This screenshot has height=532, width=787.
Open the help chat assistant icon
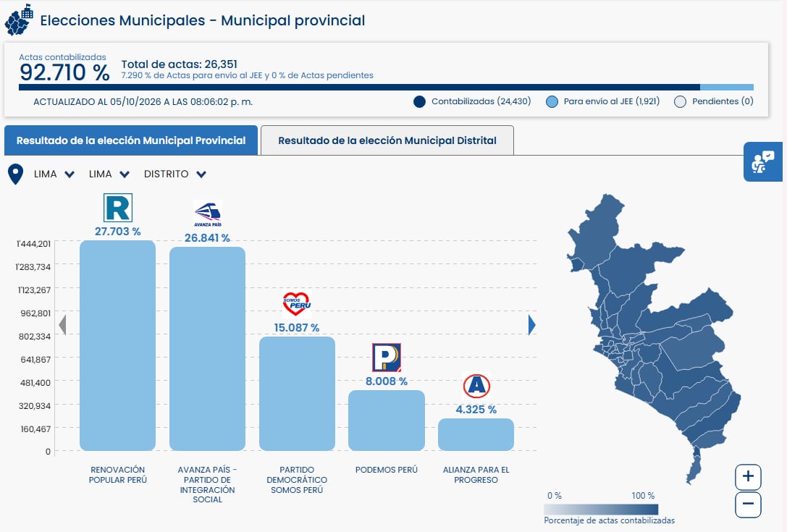pos(762,161)
